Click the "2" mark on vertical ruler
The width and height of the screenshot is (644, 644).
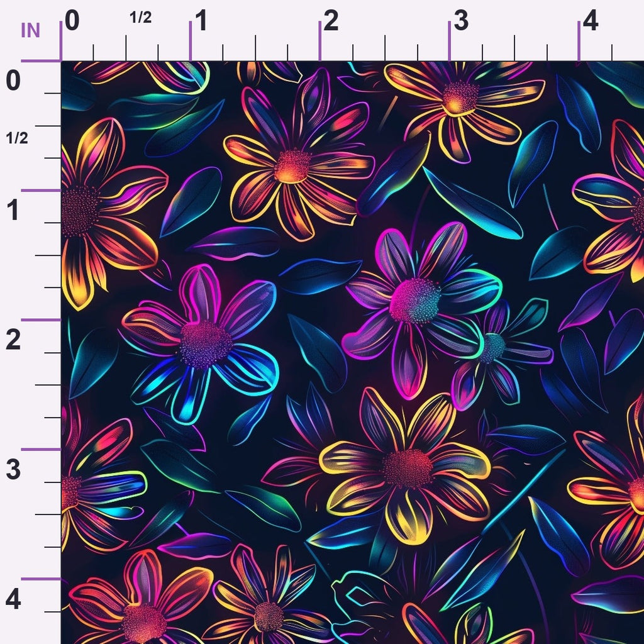pos(13,340)
